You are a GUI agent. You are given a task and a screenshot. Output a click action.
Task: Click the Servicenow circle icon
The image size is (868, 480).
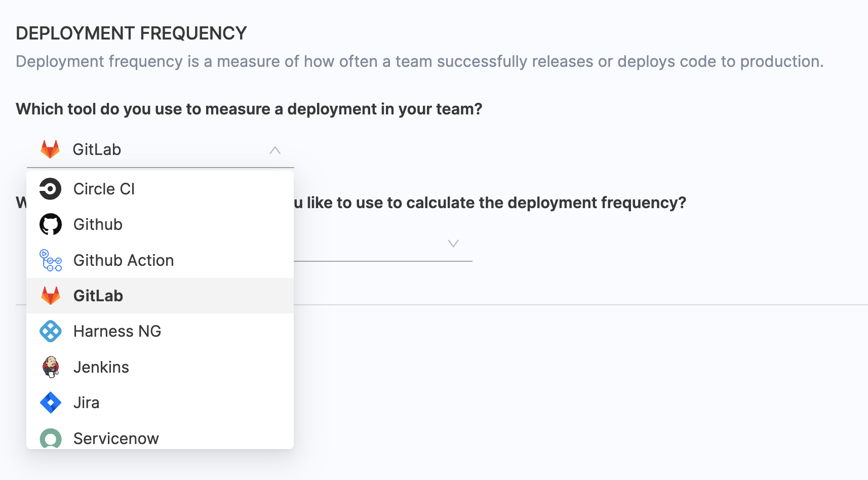pyautogui.click(x=50, y=438)
